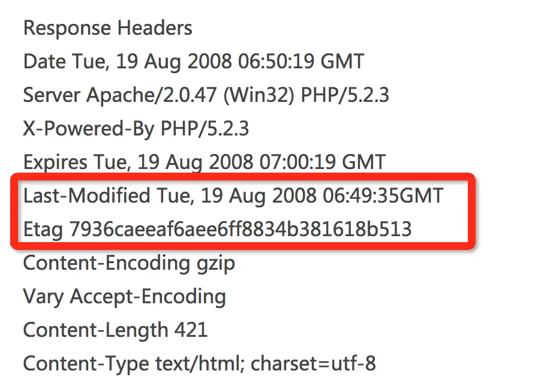Select the Content-Encoding gzip line
This screenshot has height=392, width=535.
pyautogui.click(x=129, y=264)
